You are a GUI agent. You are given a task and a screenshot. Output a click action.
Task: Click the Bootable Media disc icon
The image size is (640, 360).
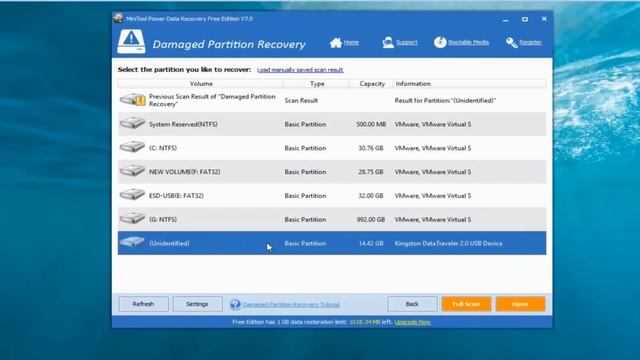coord(440,42)
